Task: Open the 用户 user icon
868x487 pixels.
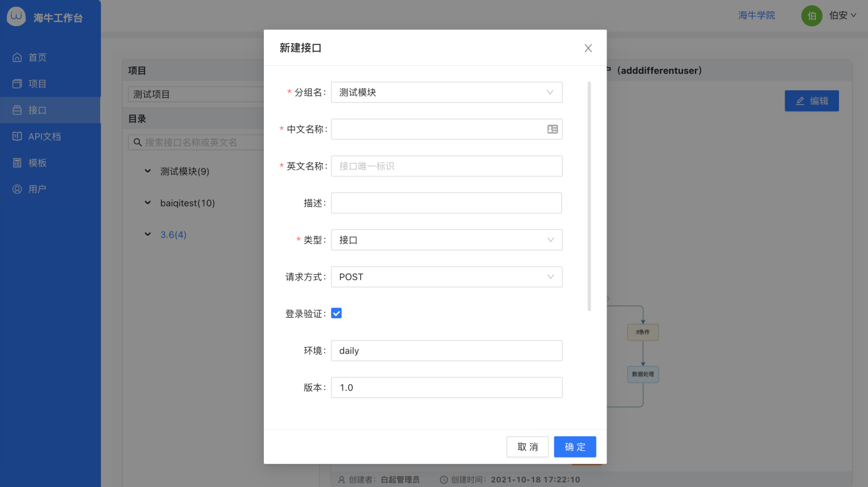Action: coord(17,189)
